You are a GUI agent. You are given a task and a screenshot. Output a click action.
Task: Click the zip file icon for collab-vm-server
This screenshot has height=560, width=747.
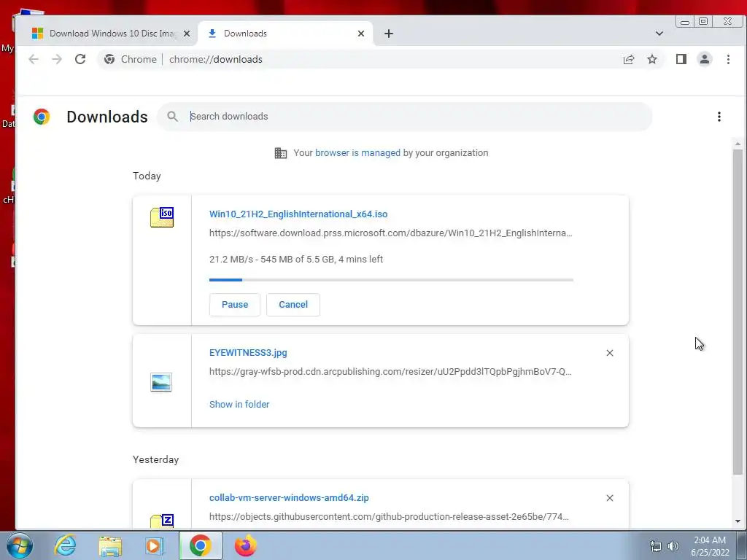pyautogui.click(x=162, y=521)
